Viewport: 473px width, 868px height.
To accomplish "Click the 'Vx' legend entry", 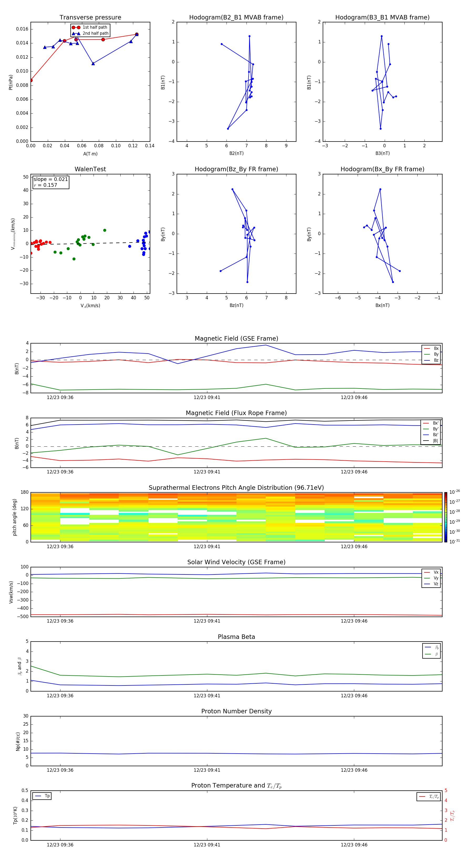I will tap(431, 572).
